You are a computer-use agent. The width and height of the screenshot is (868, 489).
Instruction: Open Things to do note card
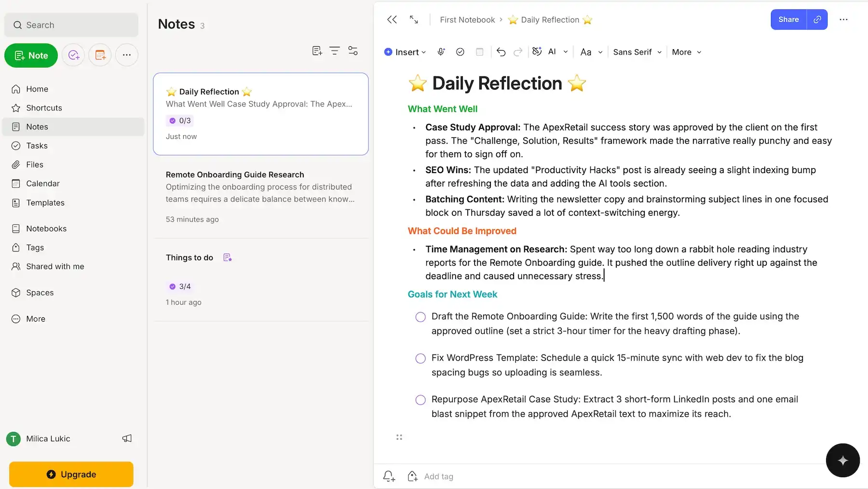tap(261, 280)
